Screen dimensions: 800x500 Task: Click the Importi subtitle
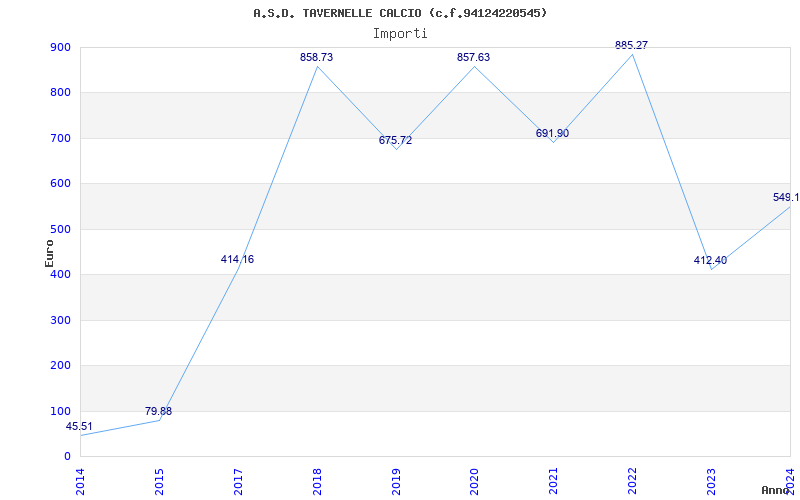(400, 34)
